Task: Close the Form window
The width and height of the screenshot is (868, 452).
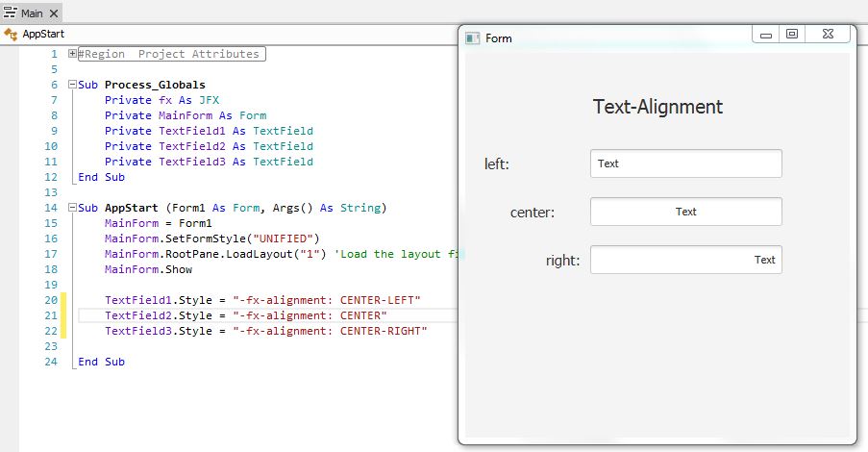Action: [828, 35]
